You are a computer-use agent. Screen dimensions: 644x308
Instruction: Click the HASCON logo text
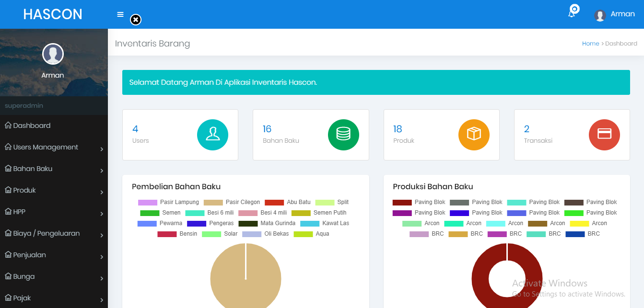[x=53, y=14]
